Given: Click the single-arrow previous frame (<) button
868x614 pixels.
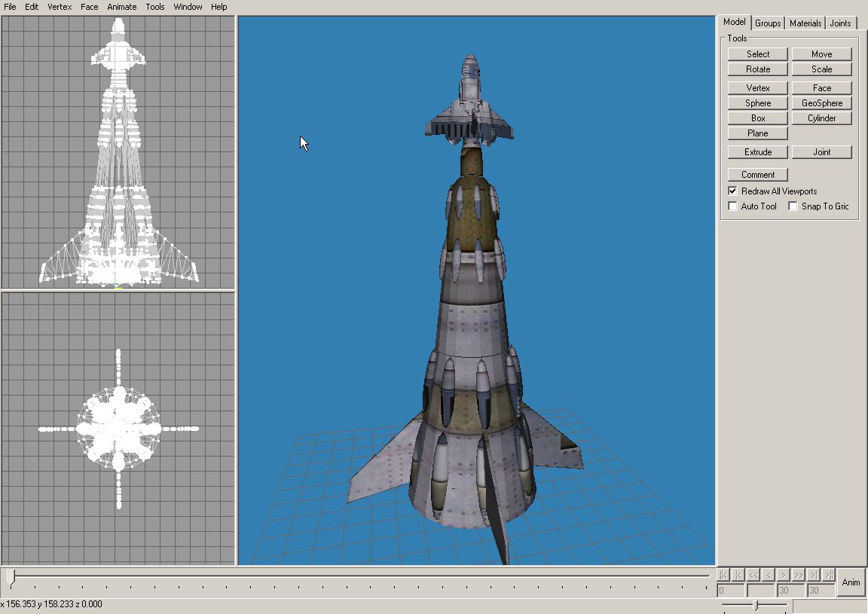Looking at the screenshot, I should pos(769,575).
